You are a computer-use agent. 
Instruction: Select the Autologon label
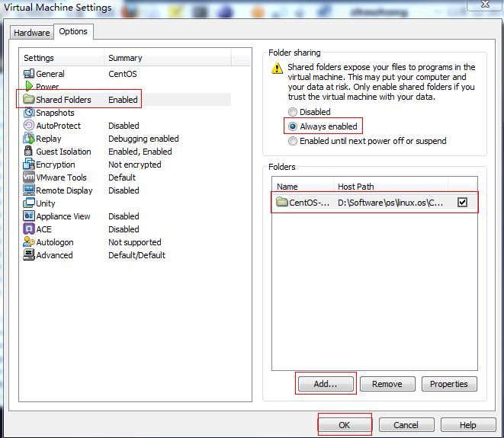pyautogui.click(x=55, y=242)
